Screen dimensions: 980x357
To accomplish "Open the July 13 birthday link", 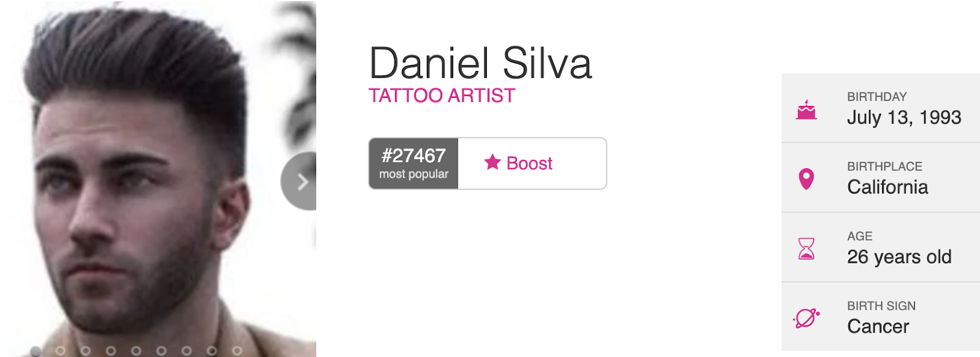I will coord(875,117).
